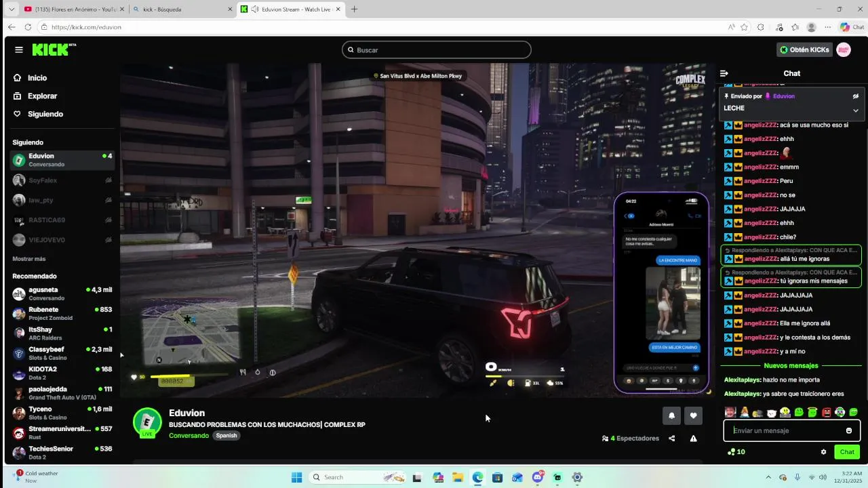
Task: Open the volume control in tray
Action: point(823,477)
